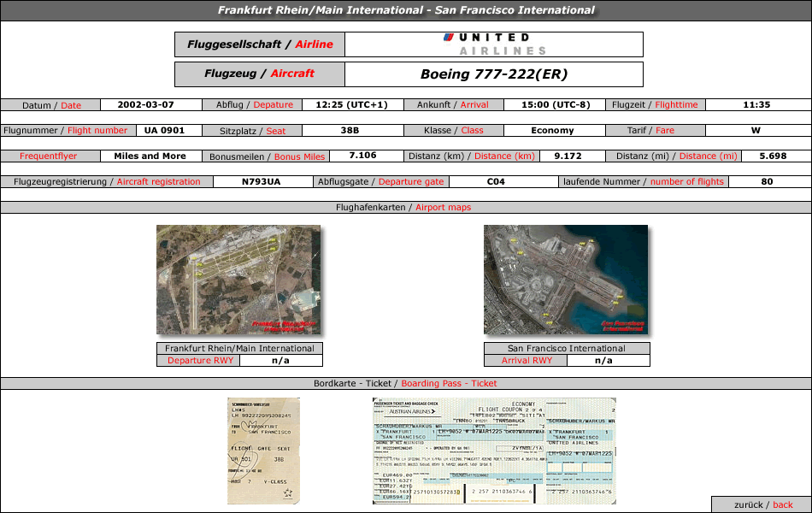812x513 pixels.
Task: Click arrival time 15:00 (UTC-8)
Action: (556, 104)
